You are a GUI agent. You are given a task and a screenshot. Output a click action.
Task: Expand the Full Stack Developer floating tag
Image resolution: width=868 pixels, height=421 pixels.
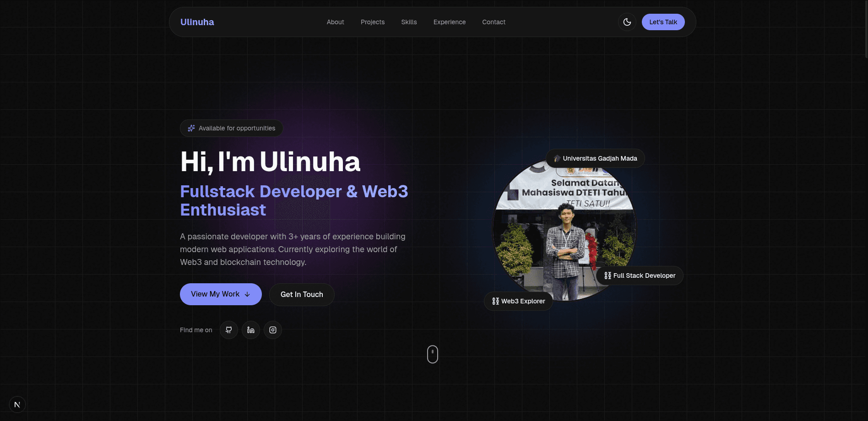point(640,275)
